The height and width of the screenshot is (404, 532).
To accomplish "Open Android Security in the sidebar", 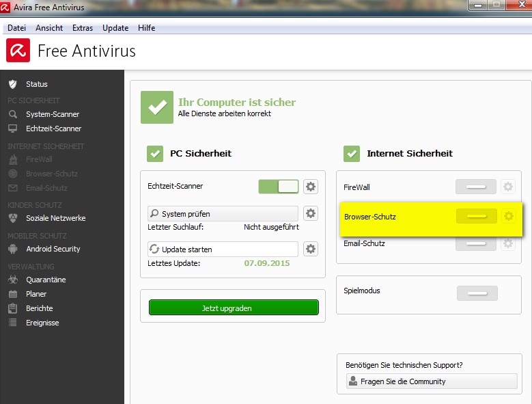I will [x=53, y=249].
